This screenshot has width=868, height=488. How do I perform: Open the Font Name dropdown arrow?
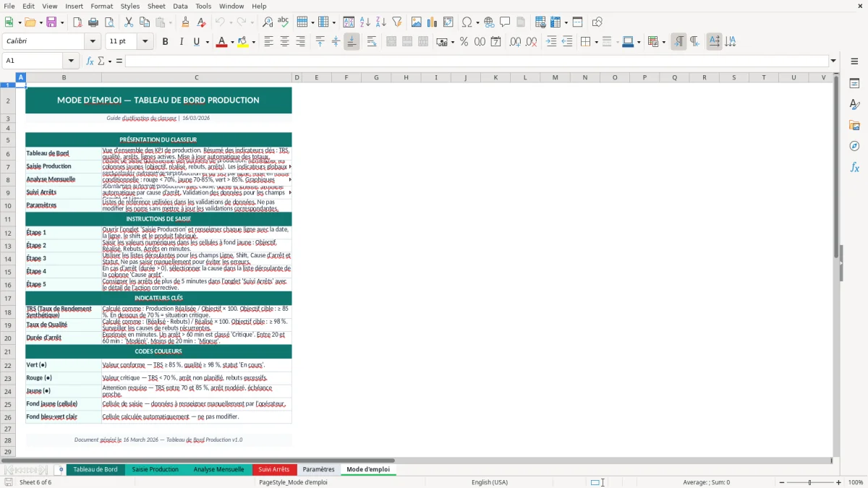coord(94,42)
